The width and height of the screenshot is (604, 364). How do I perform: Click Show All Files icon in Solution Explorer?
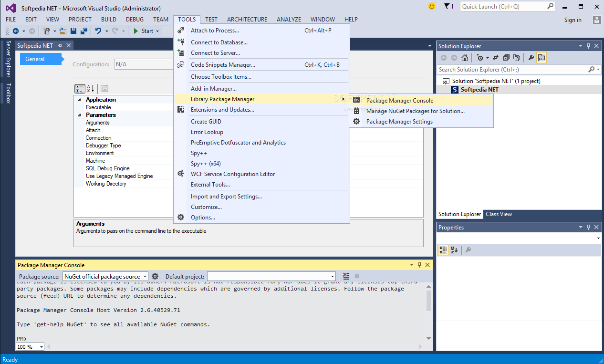(516, 58)
